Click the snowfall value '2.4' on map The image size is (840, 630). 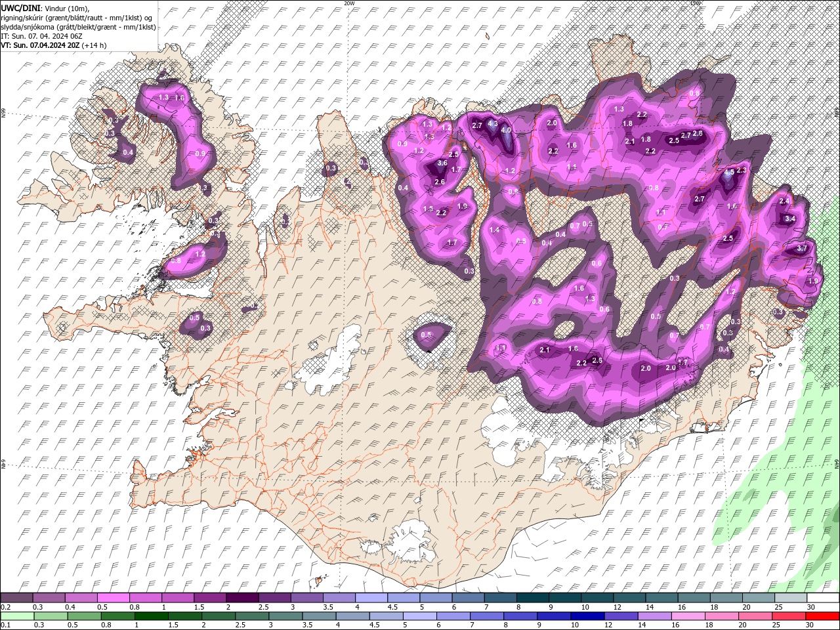tap(784, 201)
